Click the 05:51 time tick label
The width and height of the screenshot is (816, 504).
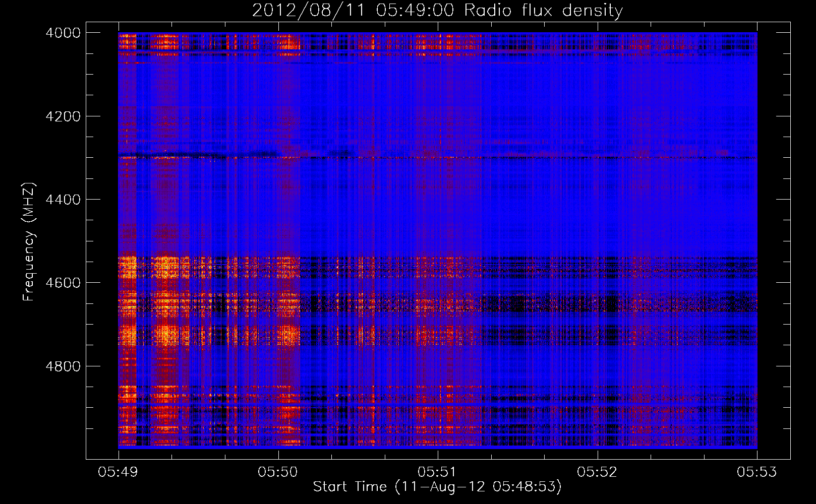point(438,472)
